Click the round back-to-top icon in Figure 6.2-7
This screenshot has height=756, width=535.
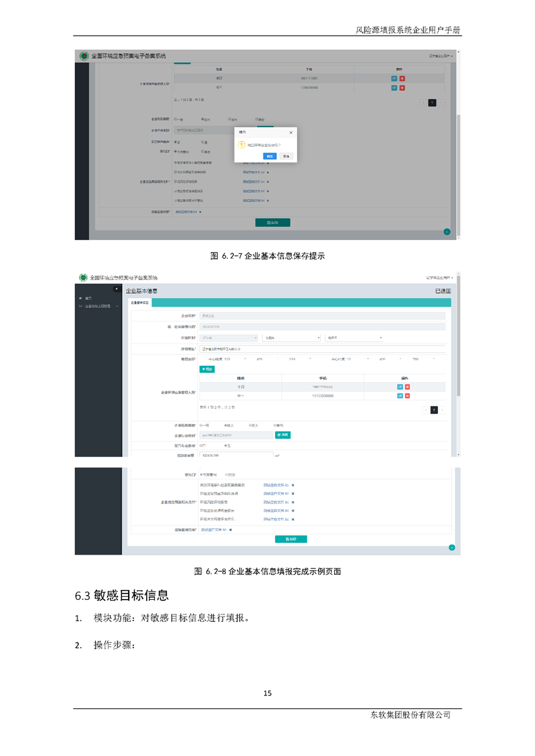447,232
